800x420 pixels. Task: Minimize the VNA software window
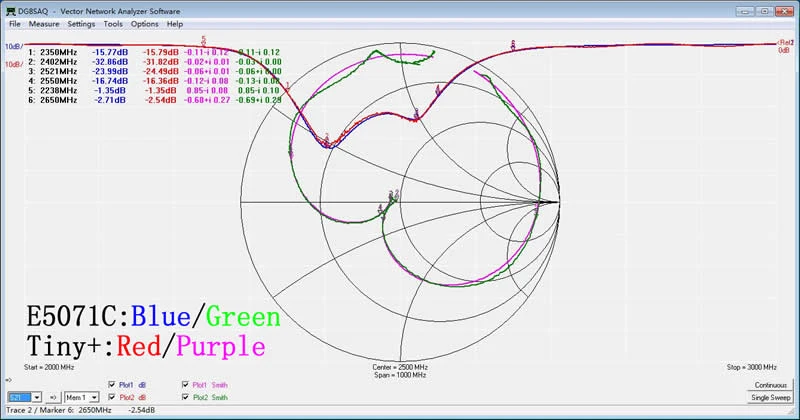[x=744, y=11]
